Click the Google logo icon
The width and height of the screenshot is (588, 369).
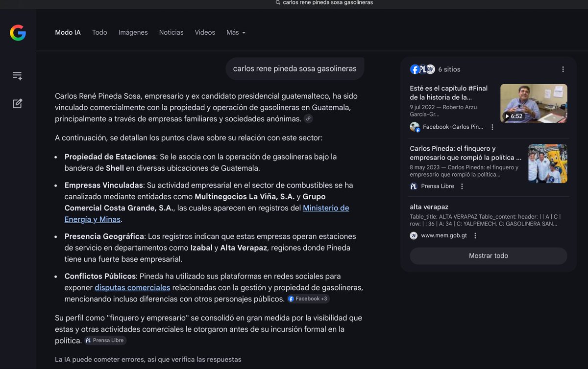tap(18, 33)
